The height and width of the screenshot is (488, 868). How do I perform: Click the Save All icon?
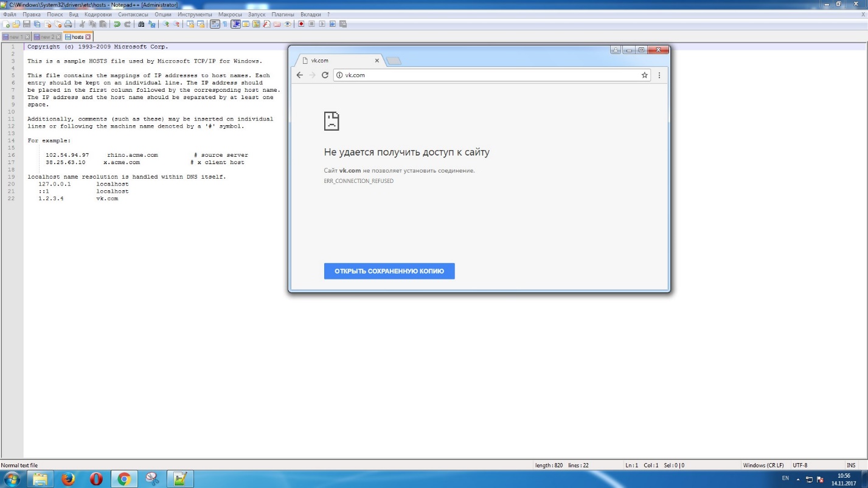[x=37, y=24]
